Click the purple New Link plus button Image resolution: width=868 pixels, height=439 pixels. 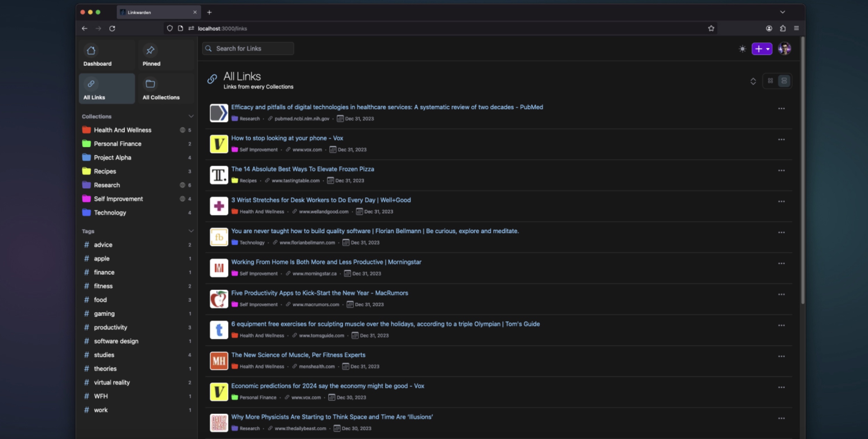(x=758, y=49)
